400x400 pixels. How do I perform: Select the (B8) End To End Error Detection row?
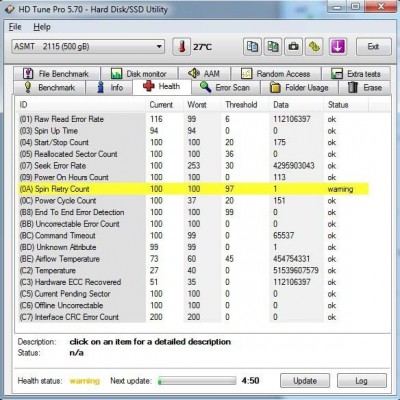coord(193,212)
